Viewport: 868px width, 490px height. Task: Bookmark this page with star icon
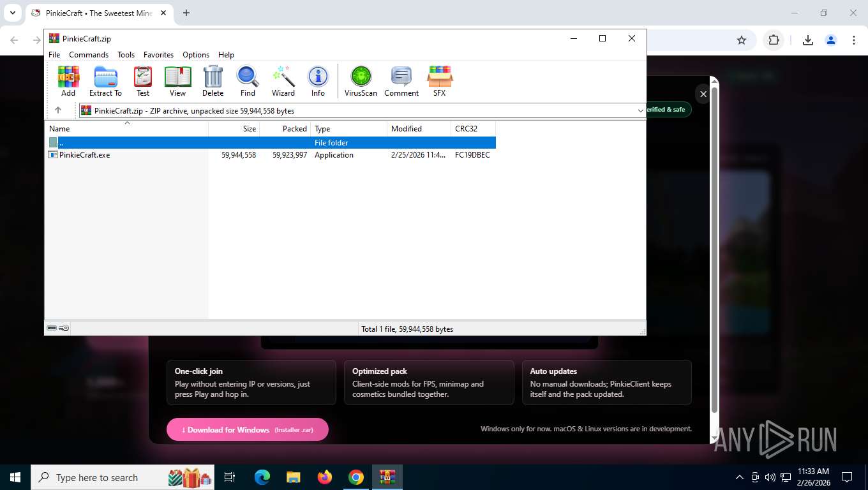click(742, 40)
